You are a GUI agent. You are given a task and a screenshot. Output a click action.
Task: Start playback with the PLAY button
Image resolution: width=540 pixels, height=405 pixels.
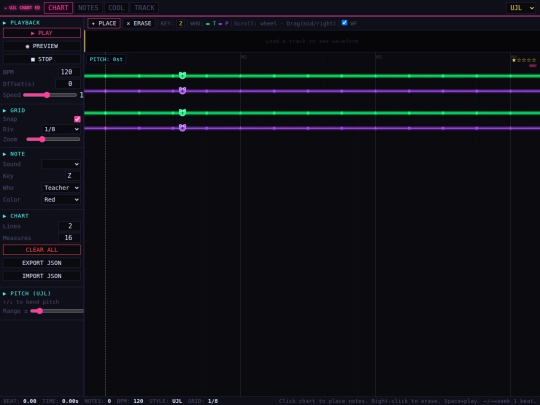42,33
